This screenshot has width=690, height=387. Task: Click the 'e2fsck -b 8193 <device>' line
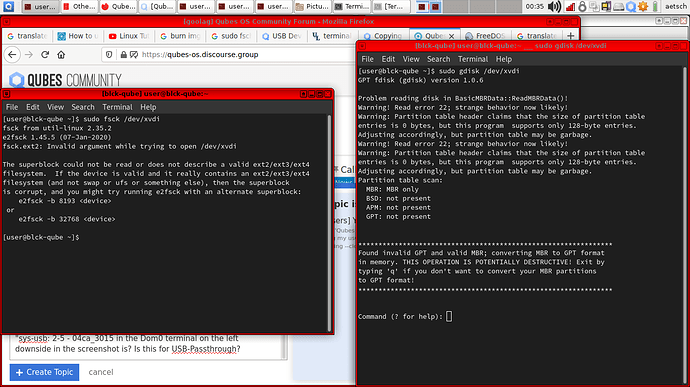65,201
